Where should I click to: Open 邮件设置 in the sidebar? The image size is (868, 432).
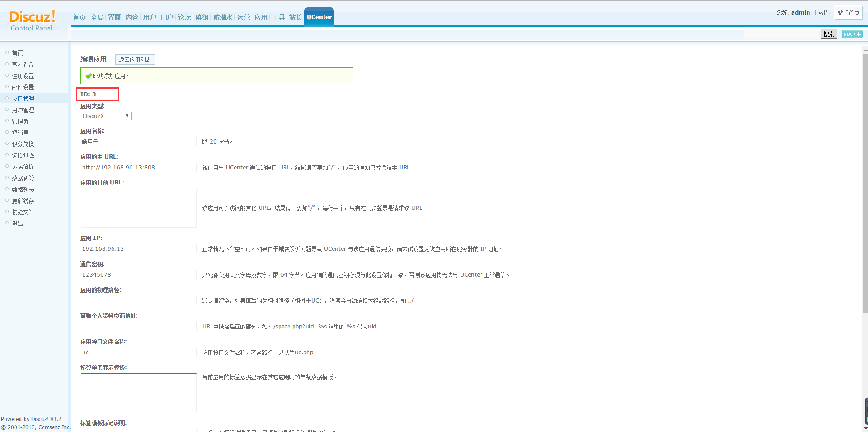click(23, 87)
